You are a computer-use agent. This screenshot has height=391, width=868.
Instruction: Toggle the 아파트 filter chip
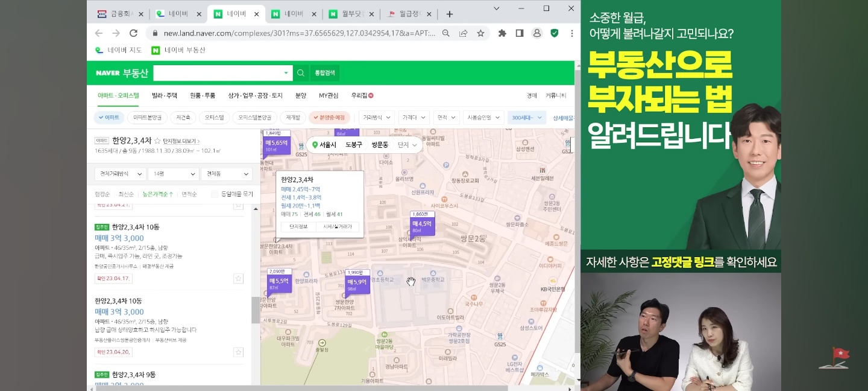pos(109,118)
